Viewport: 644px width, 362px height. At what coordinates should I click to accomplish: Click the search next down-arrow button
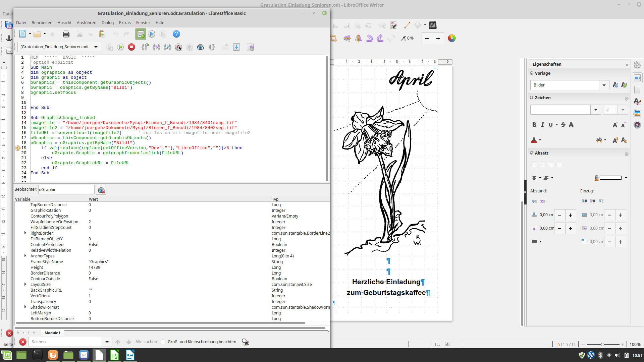click(x=129, y=342)
